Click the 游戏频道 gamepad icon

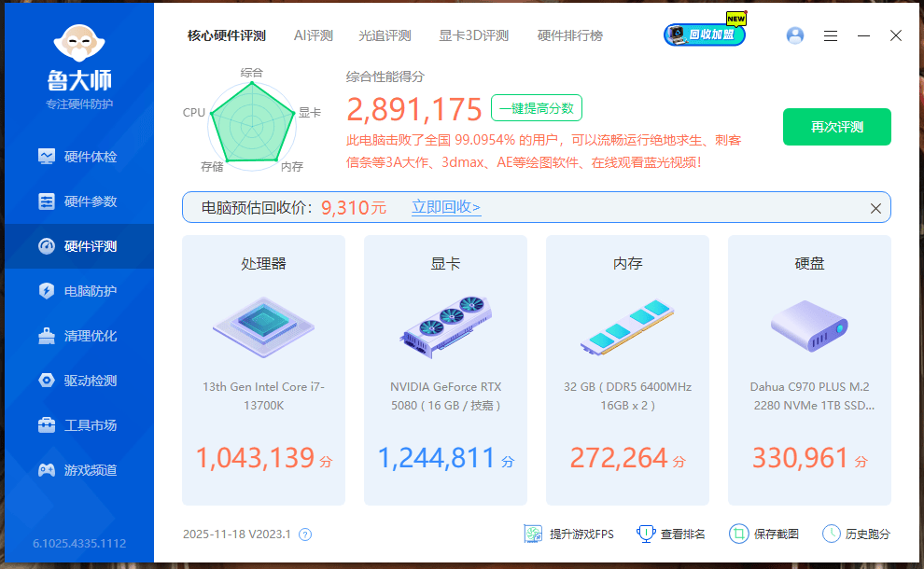[47, 470]
